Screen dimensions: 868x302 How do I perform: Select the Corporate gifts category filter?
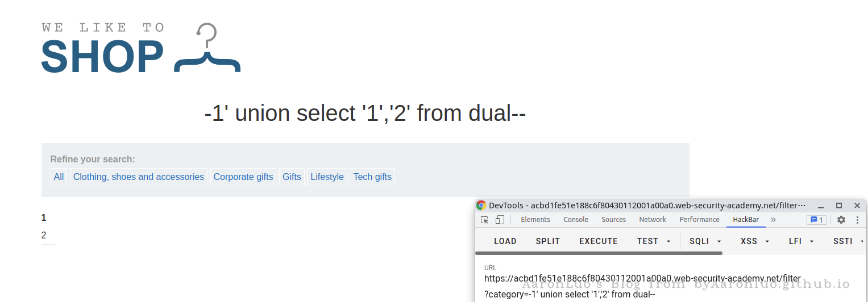pos(243,177)
